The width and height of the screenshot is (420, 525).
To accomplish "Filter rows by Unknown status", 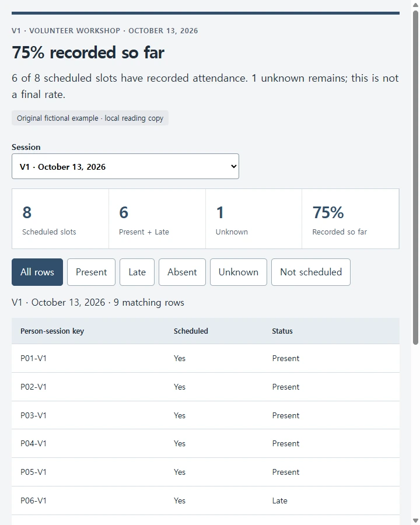I will [239, 272].
